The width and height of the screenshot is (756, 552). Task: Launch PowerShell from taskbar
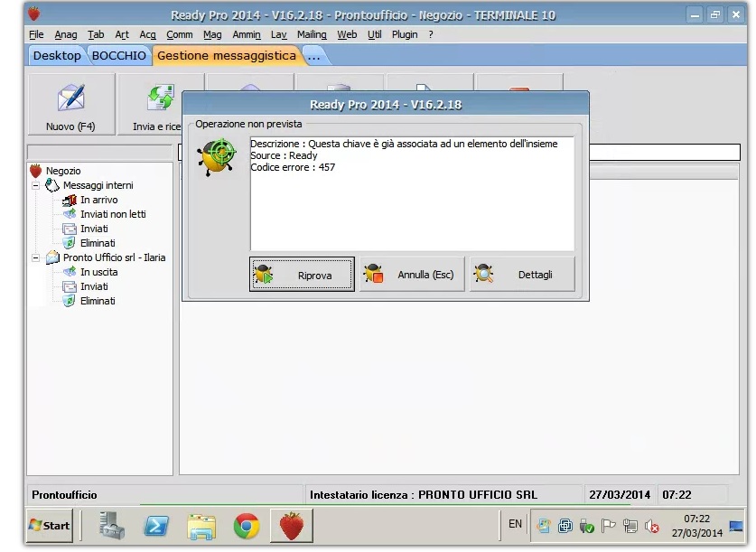(x=156, y=526)
